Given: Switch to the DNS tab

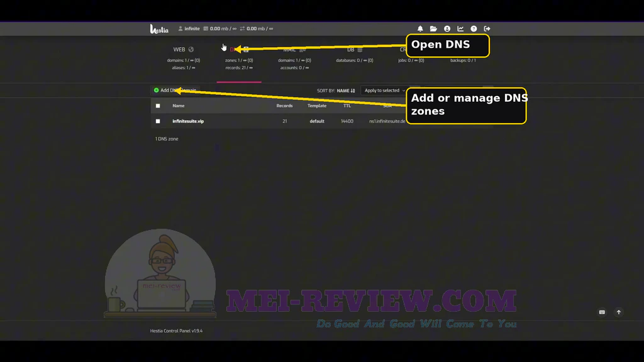Looking at the screenshot, I should [x=239, y=58].
